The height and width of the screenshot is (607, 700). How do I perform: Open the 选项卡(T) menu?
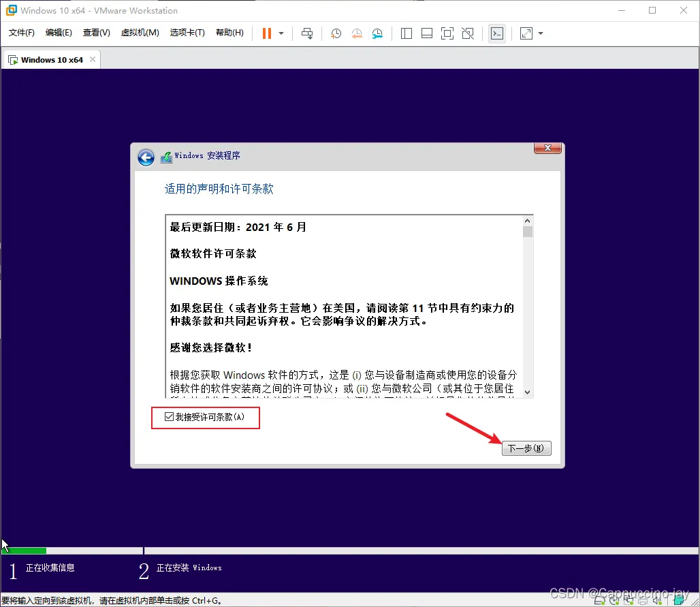(187, 33)
